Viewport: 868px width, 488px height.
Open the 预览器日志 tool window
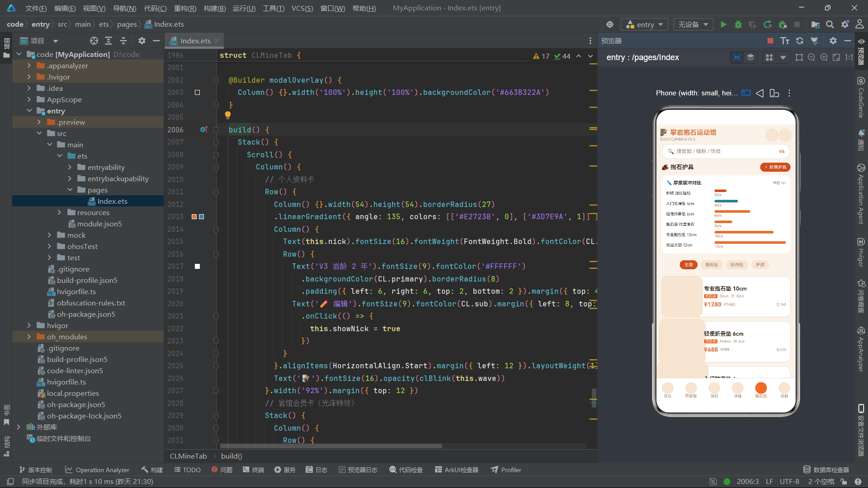point(358,470)
